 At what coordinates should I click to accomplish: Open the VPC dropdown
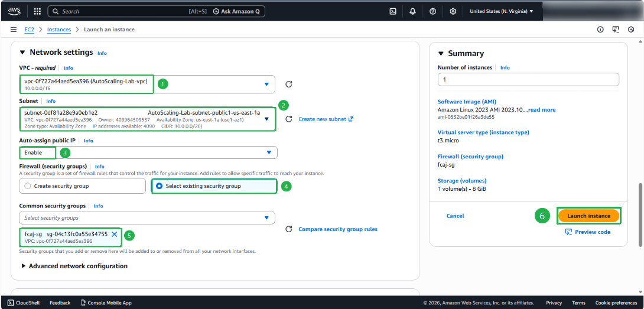tap(147, 84)
